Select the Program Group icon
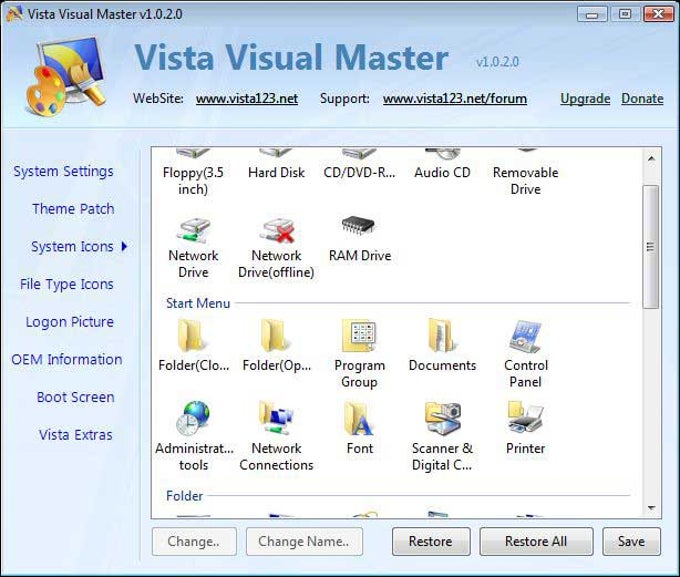Image resolution: width=680 pixels, height=577 pixels. [359, 336]
